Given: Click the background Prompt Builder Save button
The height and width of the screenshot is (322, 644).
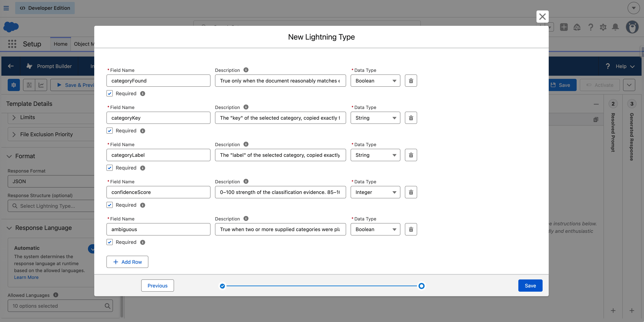Looking at the screenshot, I should coord(562,85).
